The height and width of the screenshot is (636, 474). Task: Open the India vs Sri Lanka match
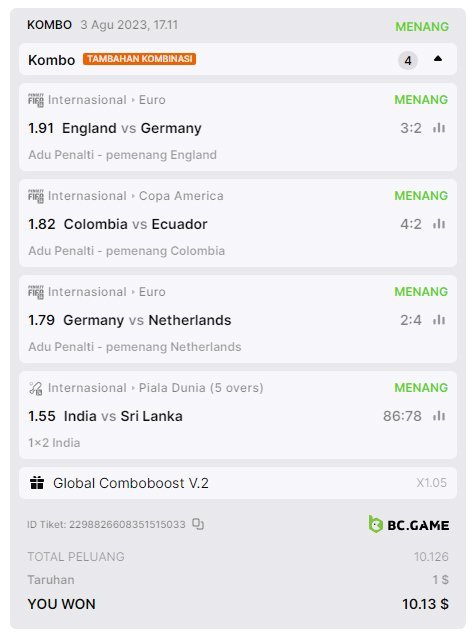123,416
